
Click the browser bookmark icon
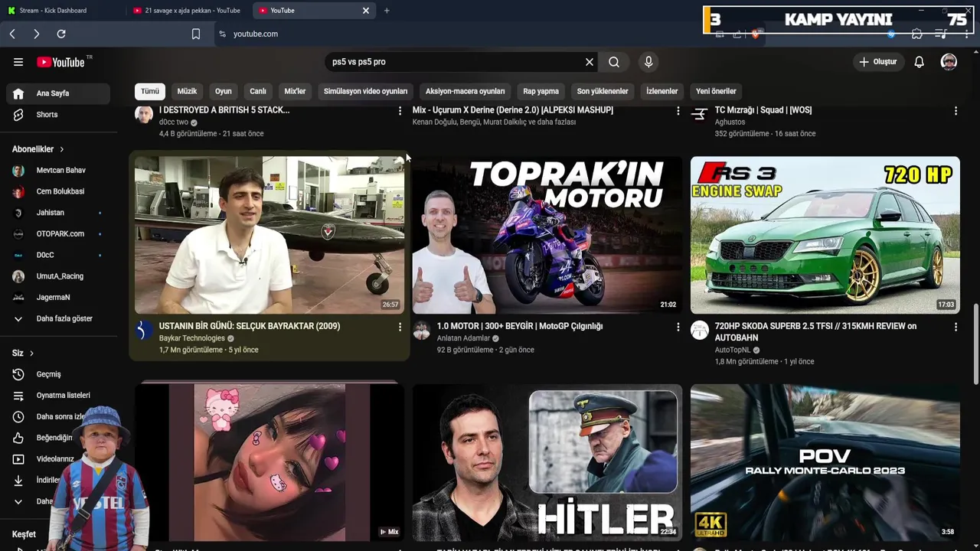196,34
